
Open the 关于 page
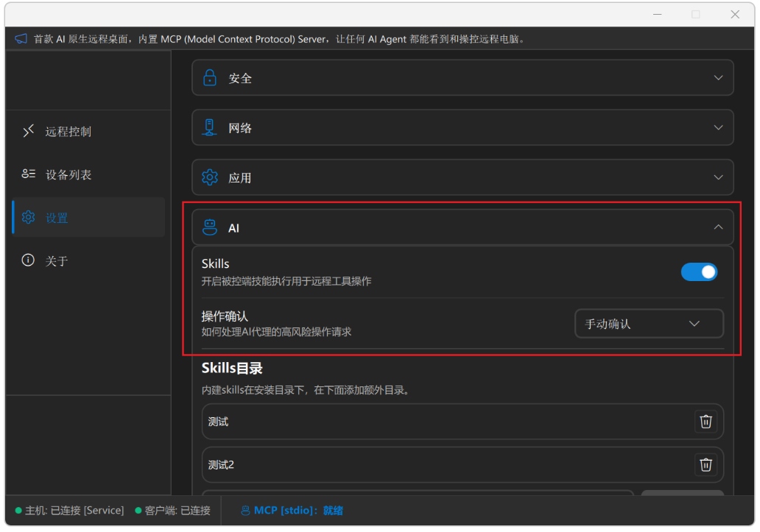(x=88, y=261)
